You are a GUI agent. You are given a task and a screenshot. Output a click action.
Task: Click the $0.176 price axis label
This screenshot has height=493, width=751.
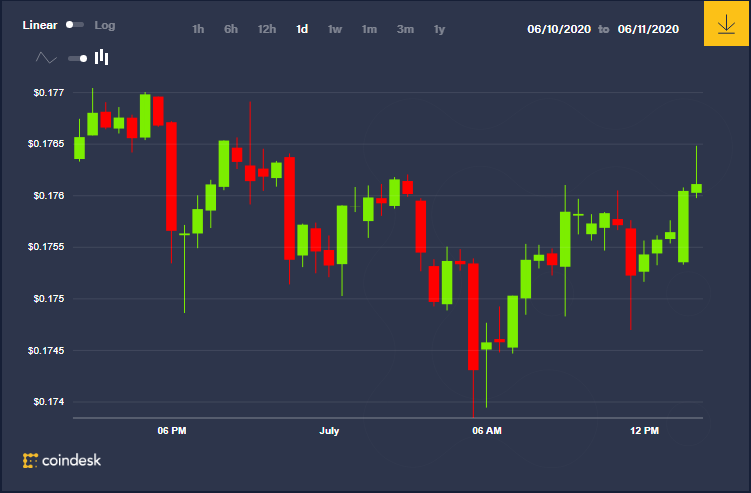(48, 195)
